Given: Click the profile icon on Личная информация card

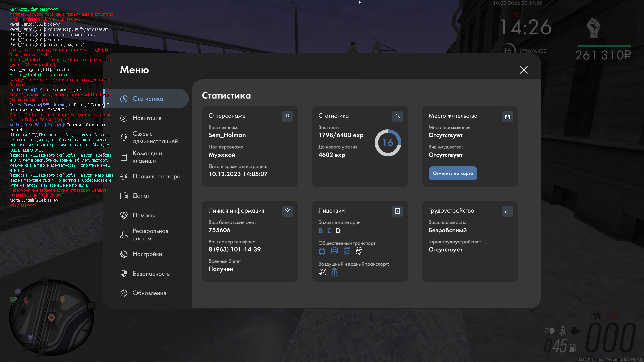Looking at the screenshot, I should click(287, 211).
